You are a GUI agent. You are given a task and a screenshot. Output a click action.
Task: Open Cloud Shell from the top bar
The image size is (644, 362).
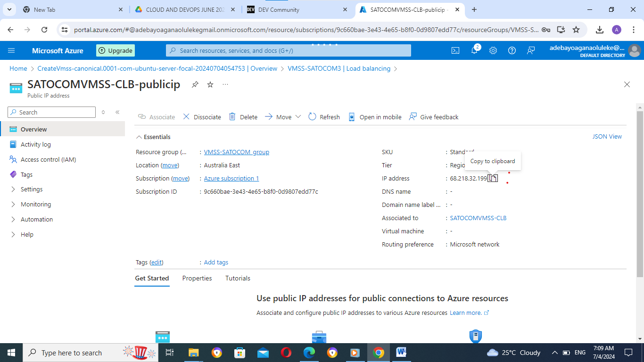pyautogui.click(x=455, y=50)
